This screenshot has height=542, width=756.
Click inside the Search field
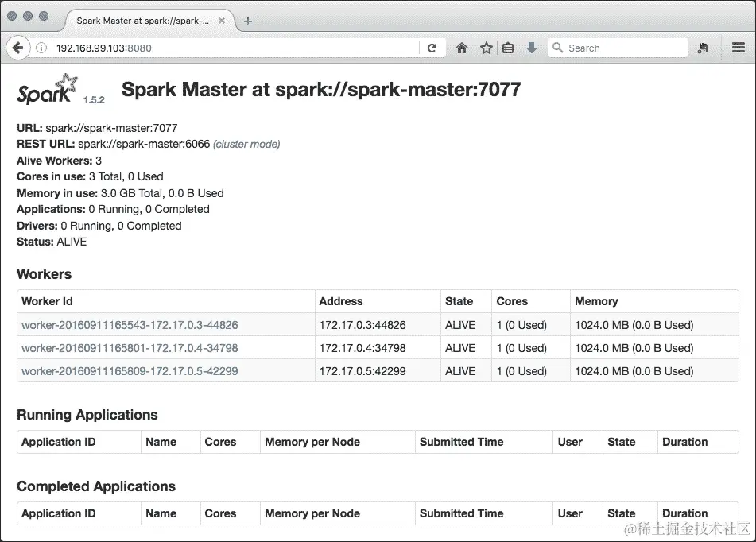pyautogui.click(x=620, y=48)
